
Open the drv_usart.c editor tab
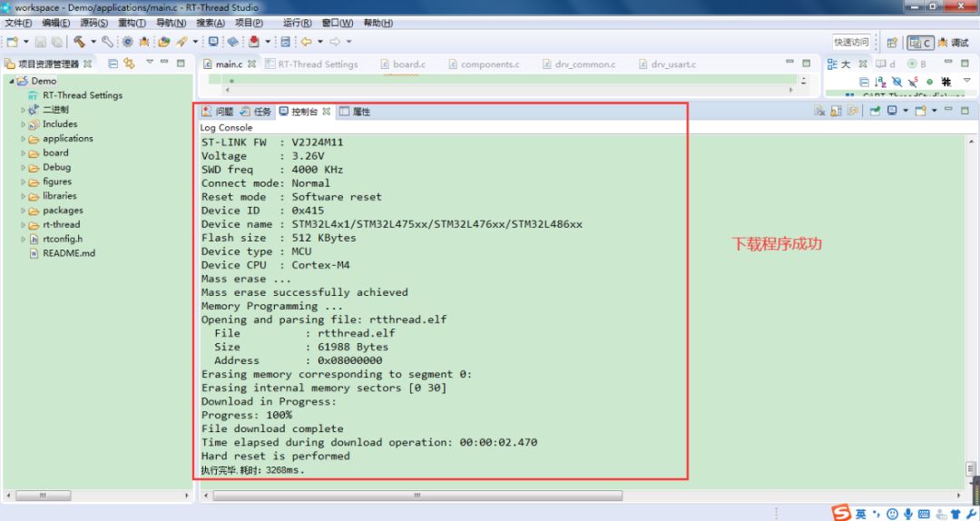[x=668, y=64]
